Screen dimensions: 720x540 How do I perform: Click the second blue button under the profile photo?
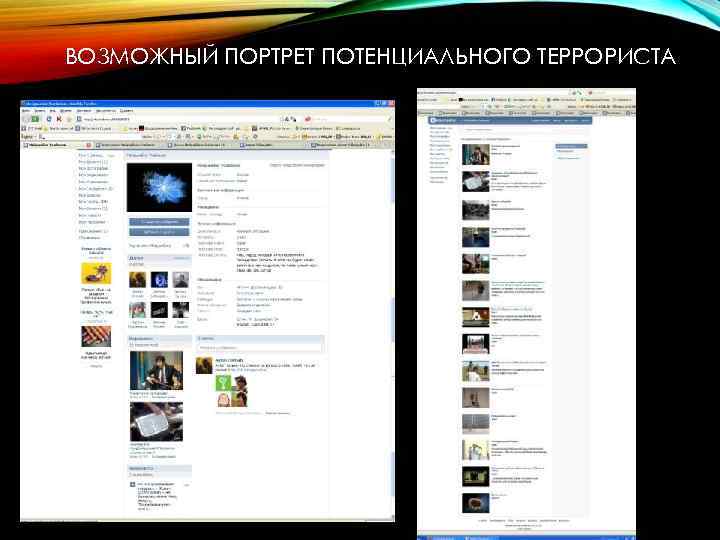[x=159, y=232]
